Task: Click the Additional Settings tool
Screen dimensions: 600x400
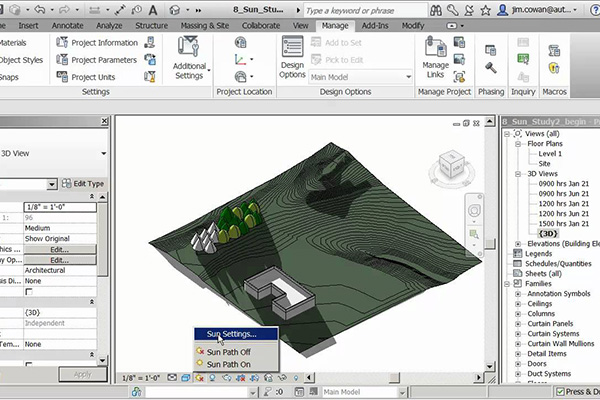Action: pyautogui.click(x=189, y=58)
